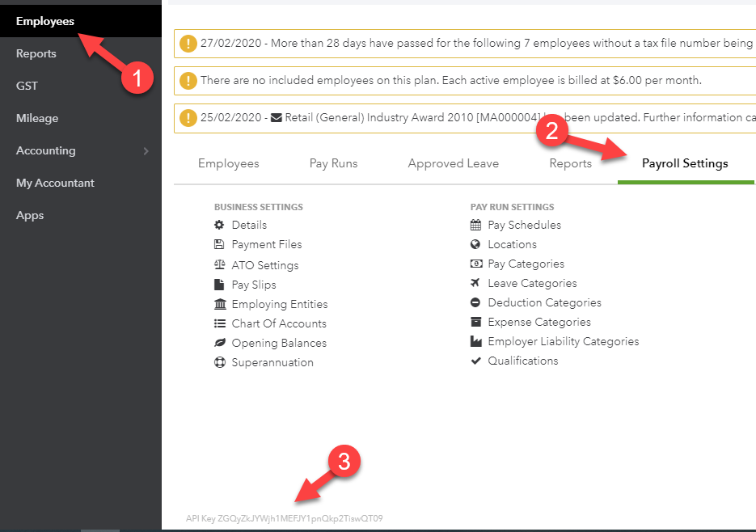Open Deduction Categories settings
This screenshot has width=756, height=532.
click(x=545, y=302)
